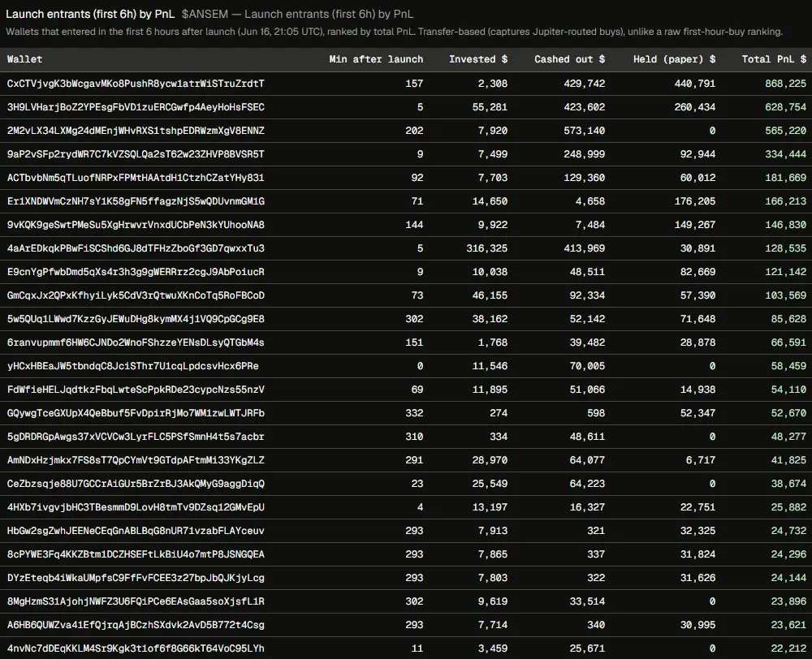Click Invested value 274
The image size is (812, 659).
pyautogui.click(x=499, y=413)
